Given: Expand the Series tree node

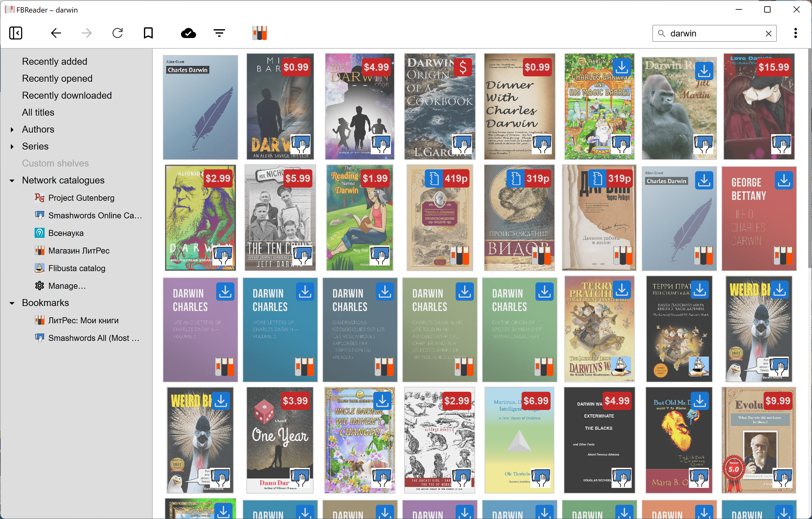Looking at the screenshot, I should [12, 146].
